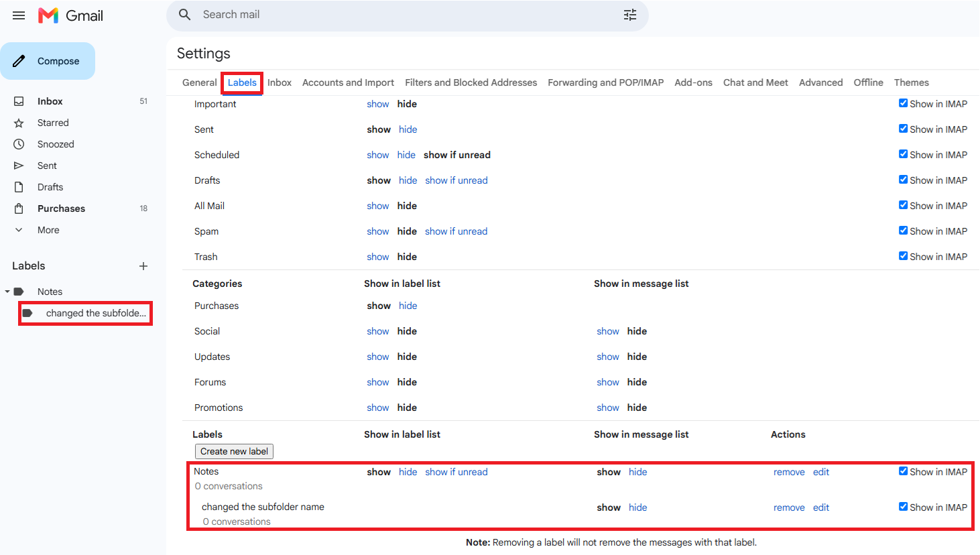980x555 pixels.
Task: Click message list show for Social
Action: [608, 331]
